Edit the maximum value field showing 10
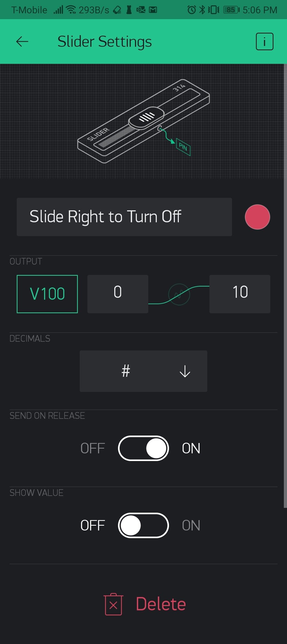The width and height of the screenshot is (287, 644). click(x=240, y=294)
